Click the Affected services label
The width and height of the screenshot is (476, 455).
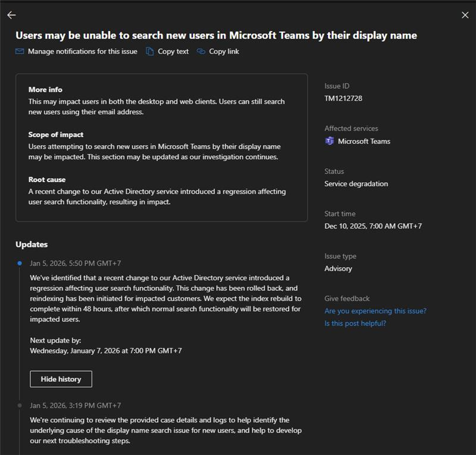(x=351, y=128)
